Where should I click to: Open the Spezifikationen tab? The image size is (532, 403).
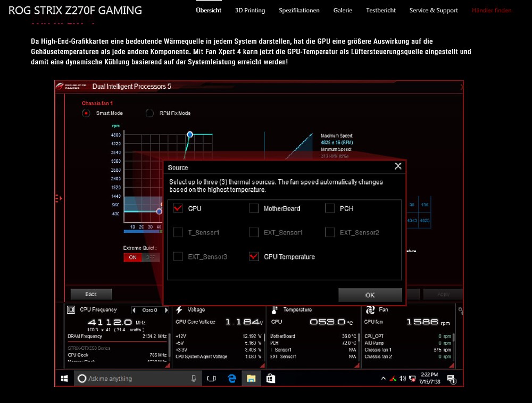[299, 10]
